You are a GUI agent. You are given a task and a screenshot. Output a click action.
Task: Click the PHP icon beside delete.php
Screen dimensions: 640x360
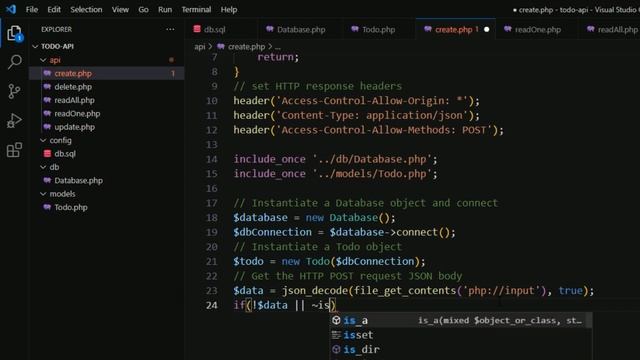(47, 87)
